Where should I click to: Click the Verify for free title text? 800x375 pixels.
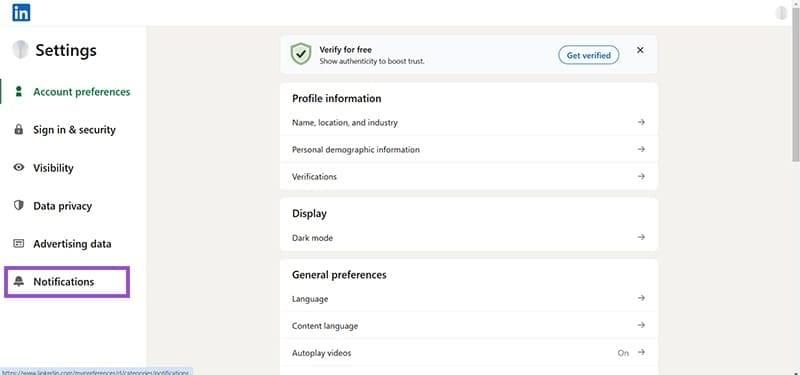345,50
